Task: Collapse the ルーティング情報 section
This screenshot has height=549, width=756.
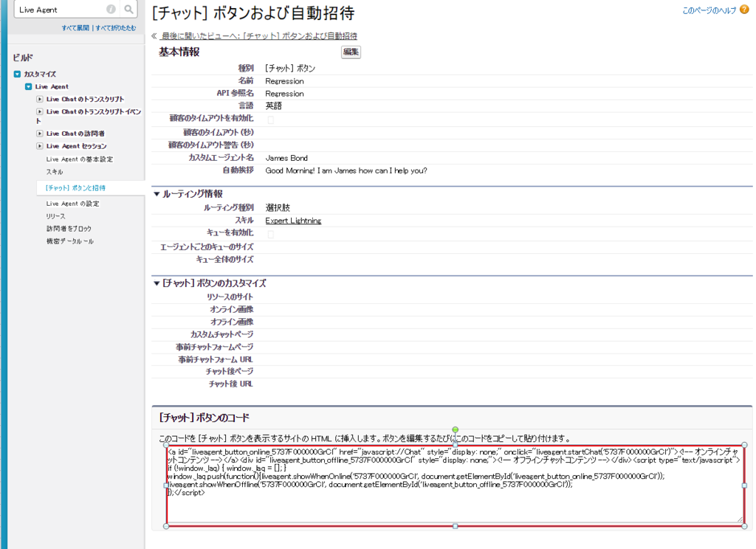Action: point(157,194)
